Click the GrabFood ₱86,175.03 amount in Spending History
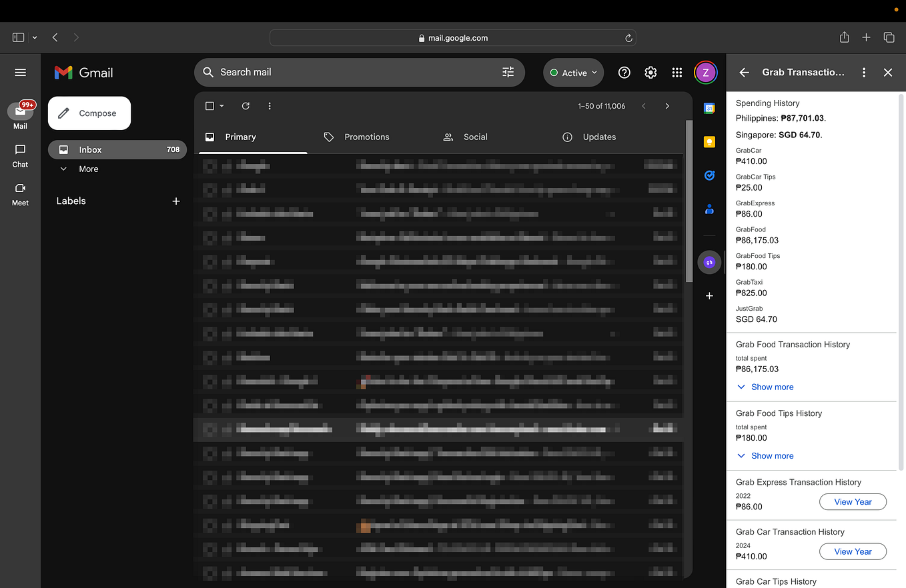This screenshot has height=588, width=906. pyautogui.click(x=757, y=241)
